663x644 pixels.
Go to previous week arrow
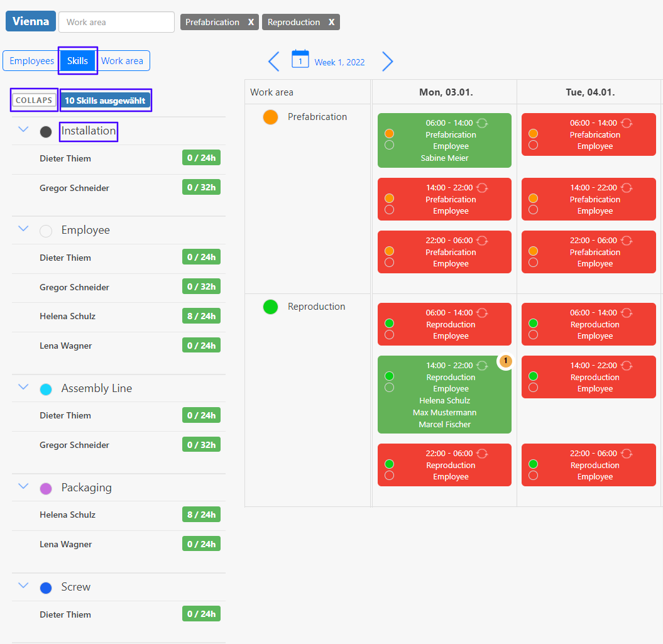tap(274, 62)
